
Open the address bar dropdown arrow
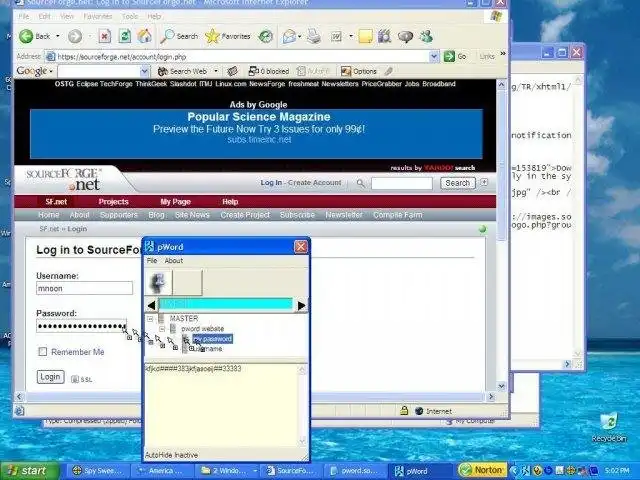(434, 56)
